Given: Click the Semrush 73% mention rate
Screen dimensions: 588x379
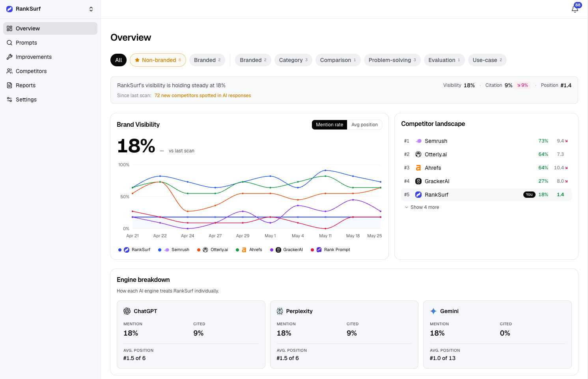Looking at the screenshot, I should pyautogui.click(x=543, y=141).
